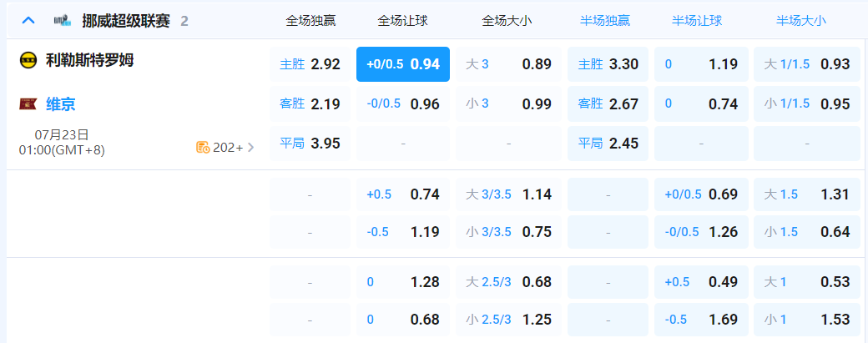Select 大 1/1.5 at 0.93

point(807,64)
